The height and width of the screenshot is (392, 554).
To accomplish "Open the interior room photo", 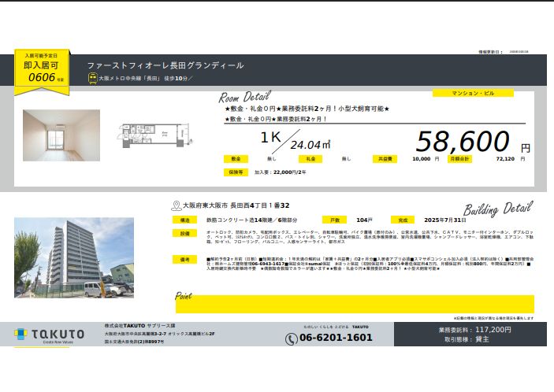I will tap(61, 135).
